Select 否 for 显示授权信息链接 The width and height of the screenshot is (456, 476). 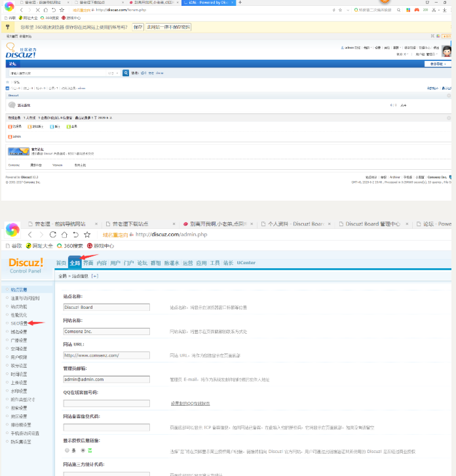83,450
